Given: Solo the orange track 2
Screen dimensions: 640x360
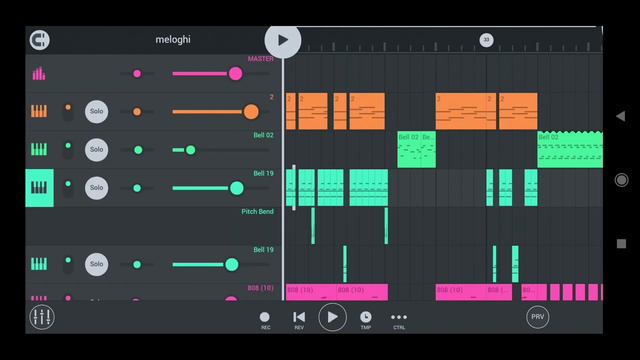Looking at the screenshot, I should [x=96, y=111].
